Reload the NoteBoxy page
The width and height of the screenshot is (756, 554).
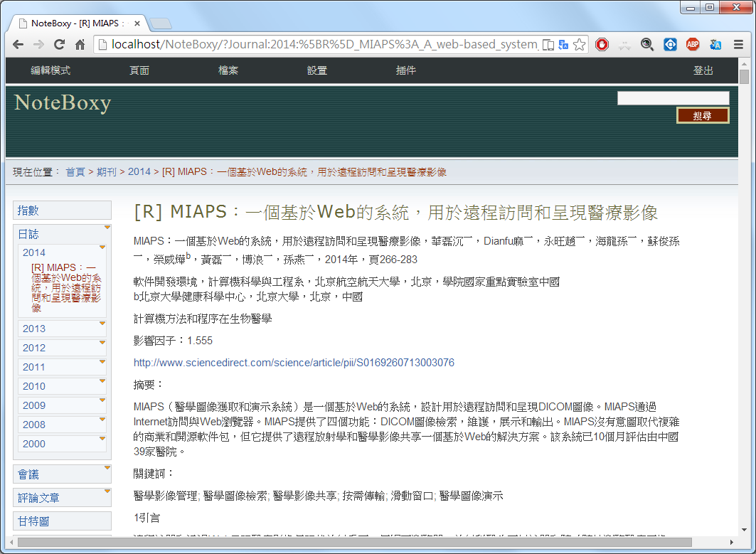[x=59, y=43]
